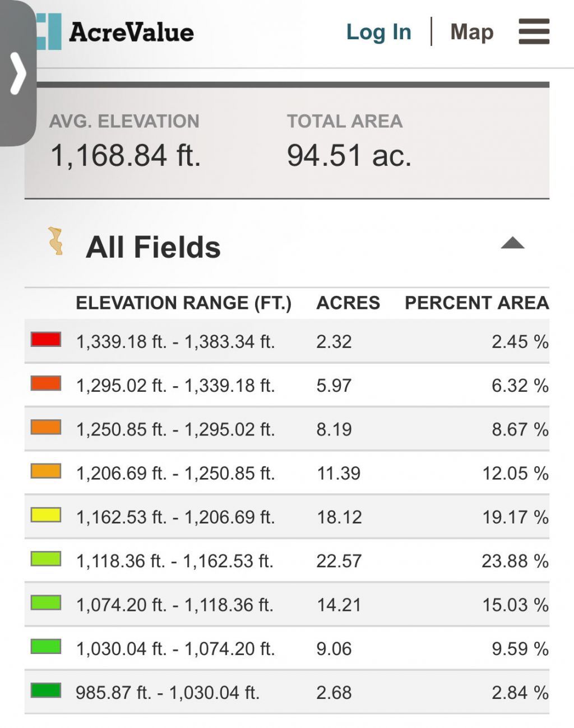Image resolution: width=574 pixels, height=728 pixels.
Task: Click the All Fields shape icon
Action: (55, 242)
